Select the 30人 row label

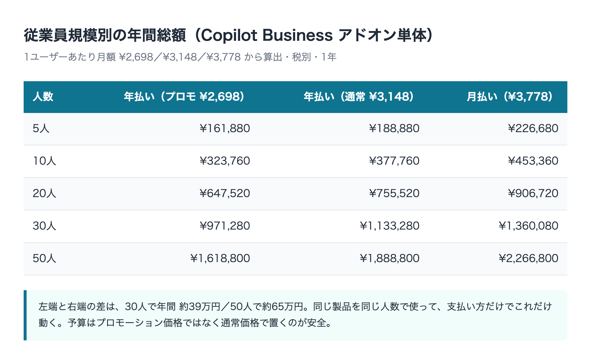(x=44, y=226)
